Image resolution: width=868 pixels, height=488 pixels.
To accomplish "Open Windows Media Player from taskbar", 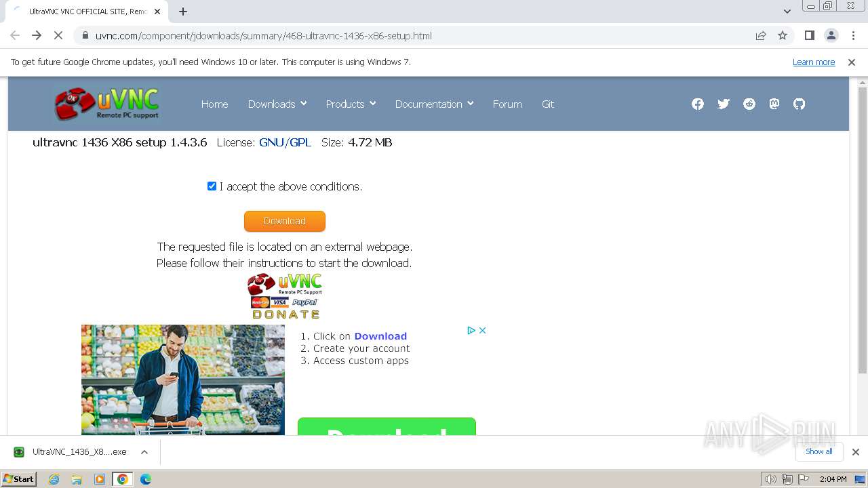I will (x=100, y=479).
